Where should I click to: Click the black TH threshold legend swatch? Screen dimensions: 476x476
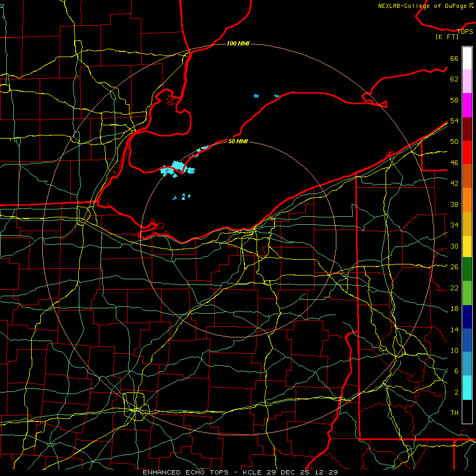pyautogui.click(x=467, y=411)
